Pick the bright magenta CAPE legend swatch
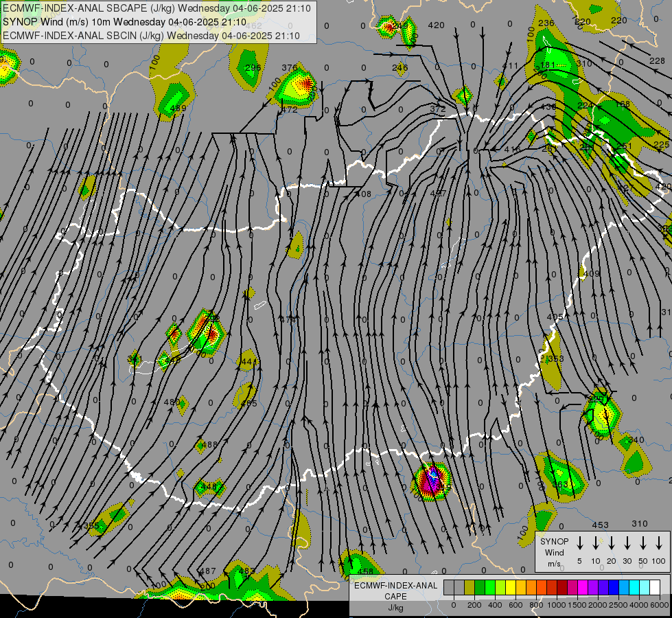This screenshot has height=618, width=672. pyautogui.click(x=583, y=588)
